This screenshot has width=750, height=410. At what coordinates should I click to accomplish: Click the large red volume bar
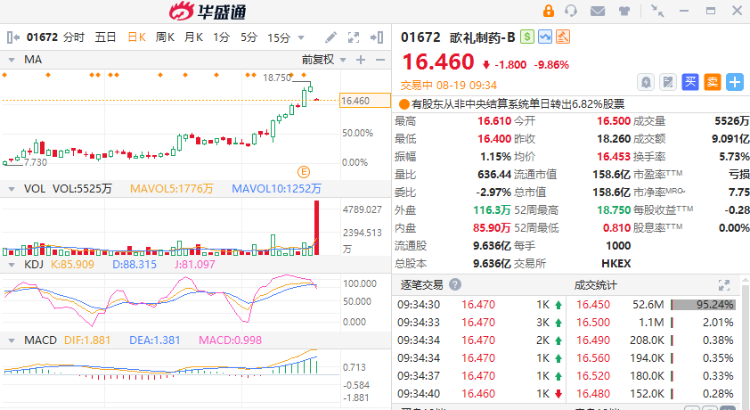tap(317, 228)
